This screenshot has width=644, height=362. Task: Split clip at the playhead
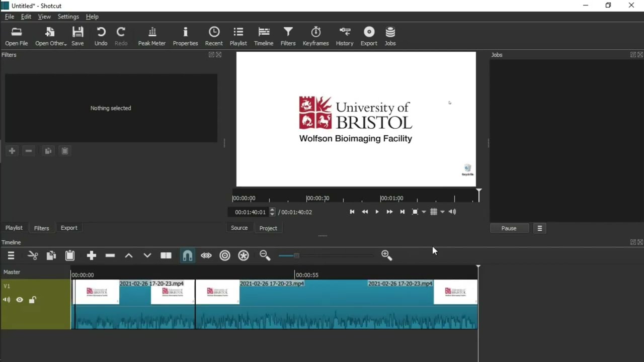(166, 255)
